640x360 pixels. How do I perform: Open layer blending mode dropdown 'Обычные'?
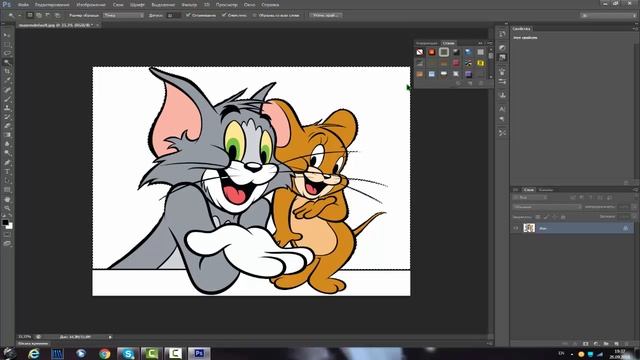click(x=547, y=207)
